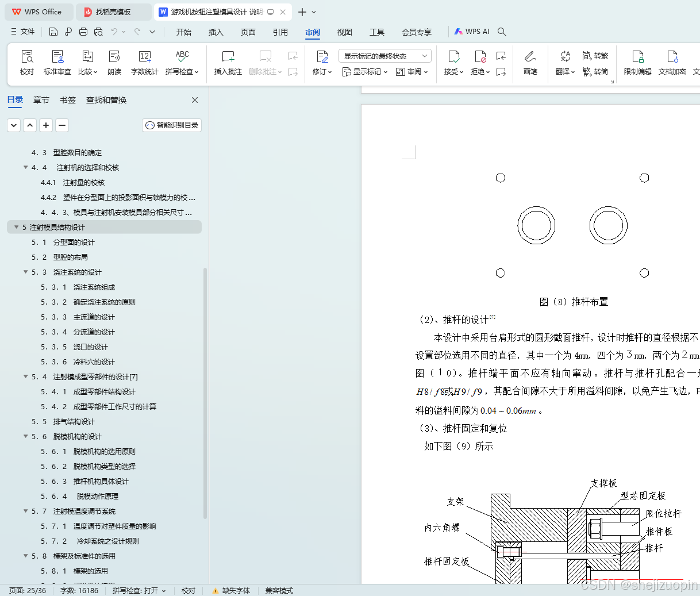Open 显示标记的最终状态 dropdown
700x596 pixels.
tap(385, 56)
